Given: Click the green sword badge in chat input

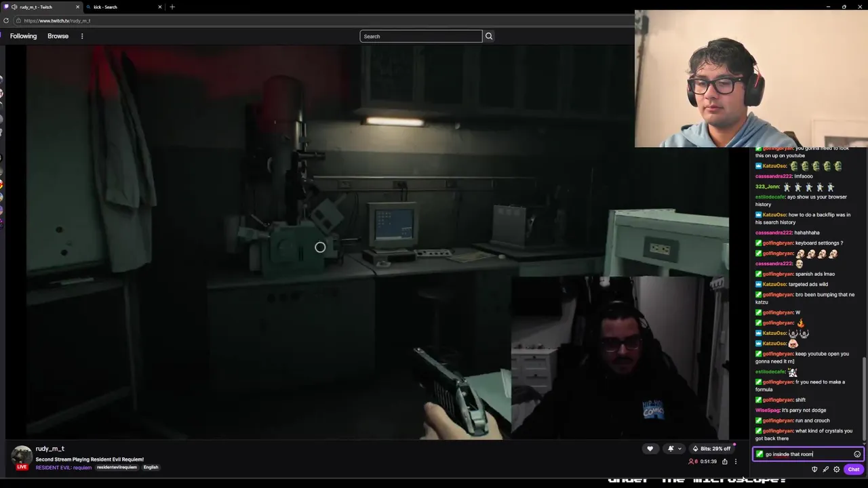Looking at the screenshot, I should coord(759,454).
